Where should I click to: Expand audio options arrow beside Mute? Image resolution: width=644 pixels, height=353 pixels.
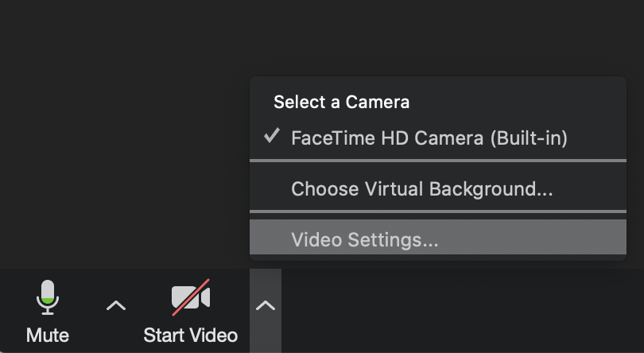click(x=116, y=305)
